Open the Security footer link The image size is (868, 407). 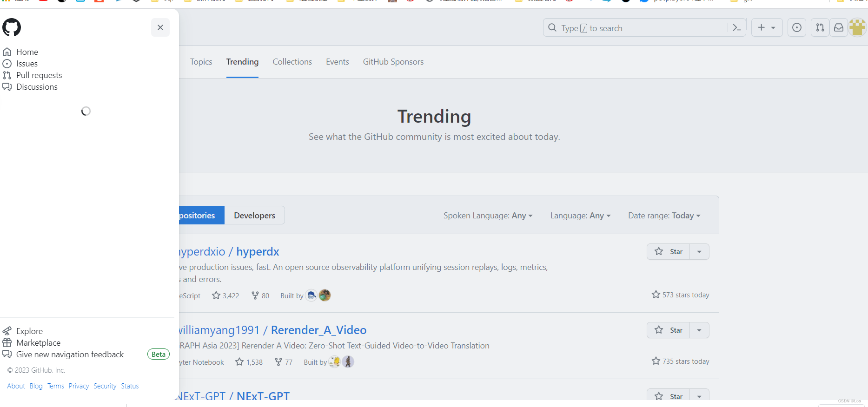105,386
